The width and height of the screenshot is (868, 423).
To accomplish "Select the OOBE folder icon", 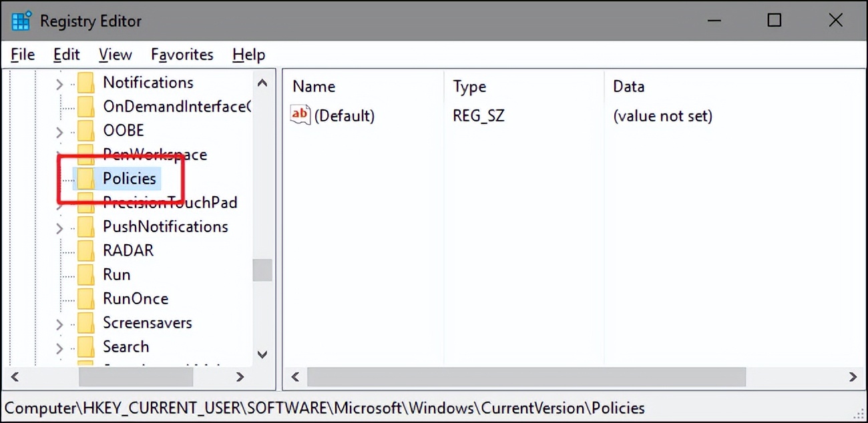I will coord(85,130).
